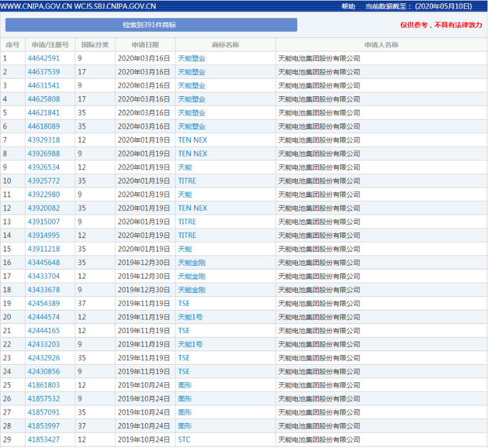Open TSE trademark in row 19
488x448 pixels.
183,303
